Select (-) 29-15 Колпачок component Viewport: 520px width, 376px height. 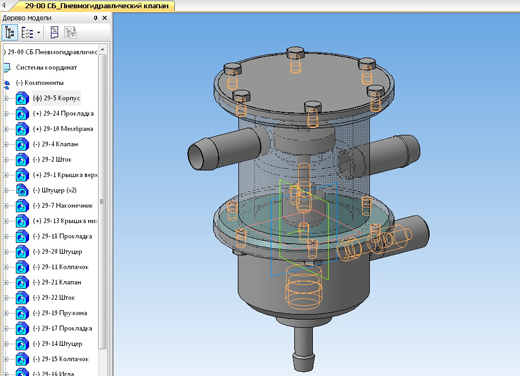[61, 359]
